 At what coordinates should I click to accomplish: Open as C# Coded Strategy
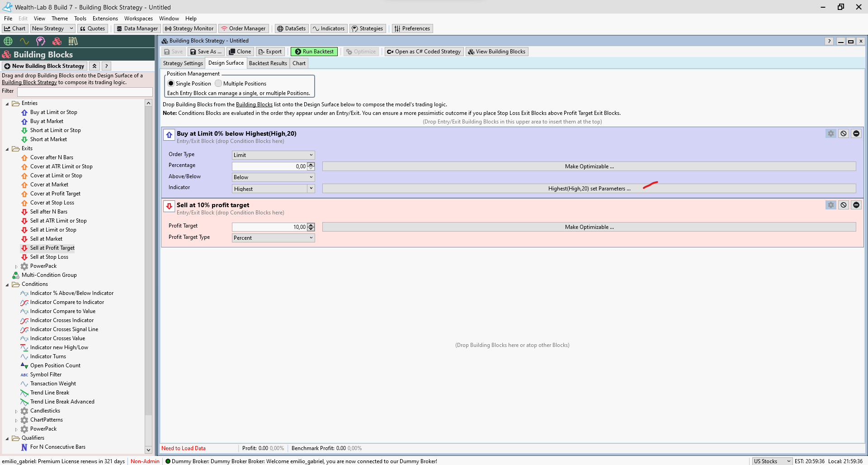click(424, 52)
